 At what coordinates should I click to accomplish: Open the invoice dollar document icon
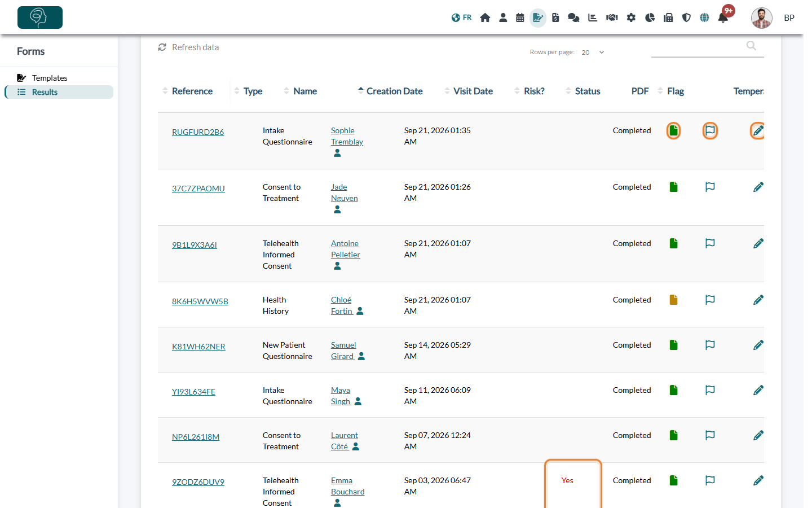pos(555,17)
